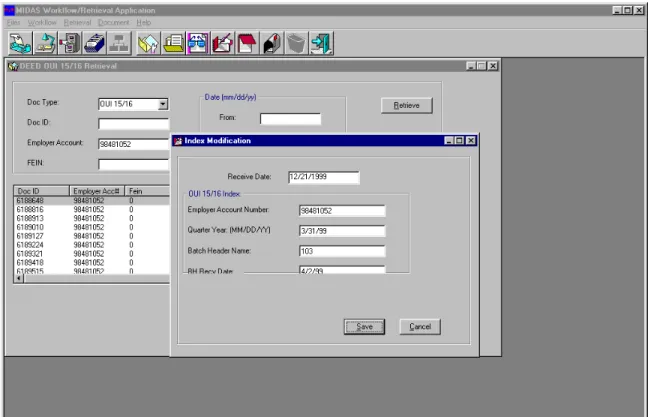Click employer account cell in row 6188816
Image resolution: width=657 pixels, height=417 pixels.
tap(88, 209)
